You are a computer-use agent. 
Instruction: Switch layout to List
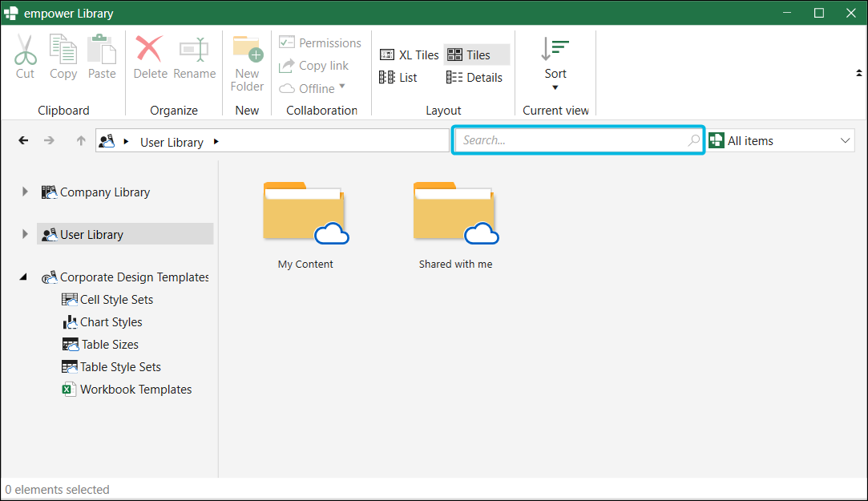tap(398, 78)
